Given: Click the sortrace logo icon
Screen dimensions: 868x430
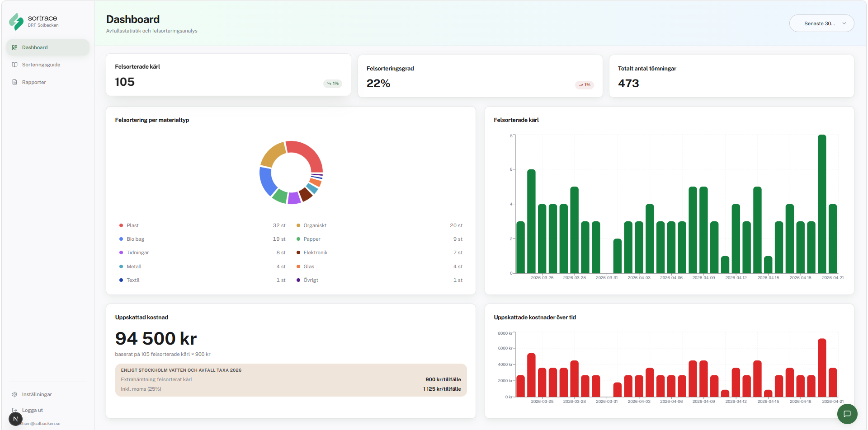Looking at the screenshot, I should pos(16,20).
